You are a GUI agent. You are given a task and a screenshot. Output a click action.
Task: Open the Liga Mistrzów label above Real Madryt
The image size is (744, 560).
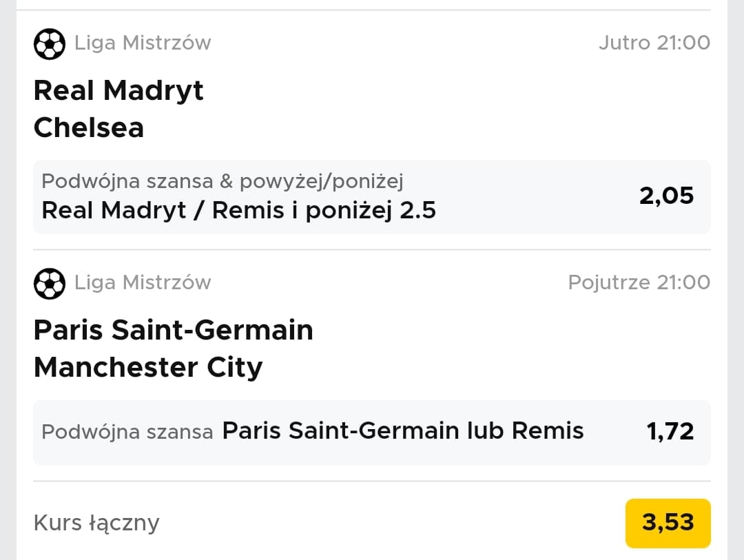click(143, 43)
